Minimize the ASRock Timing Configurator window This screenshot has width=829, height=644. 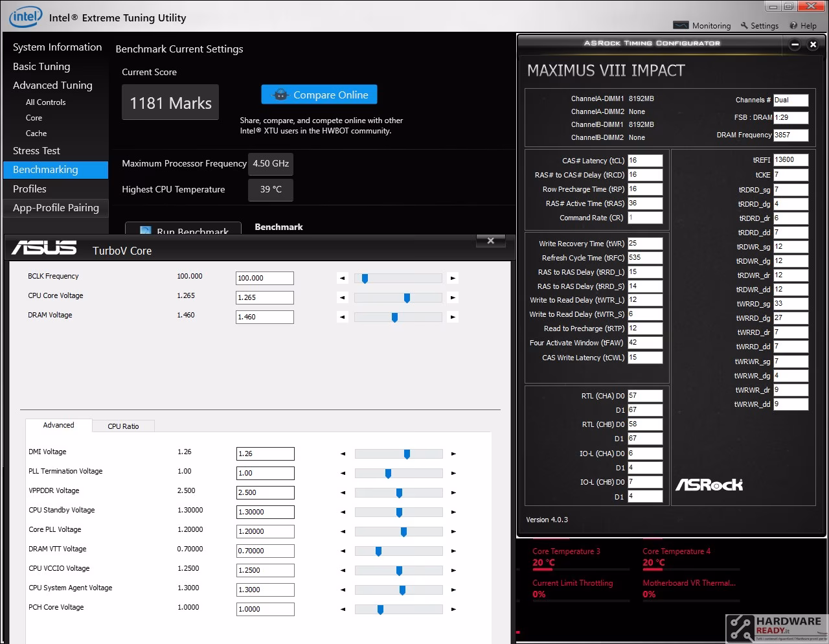(x=795, y=45)
